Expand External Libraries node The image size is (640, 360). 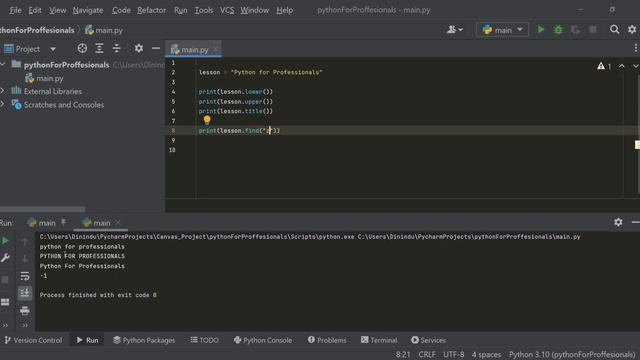2,91
